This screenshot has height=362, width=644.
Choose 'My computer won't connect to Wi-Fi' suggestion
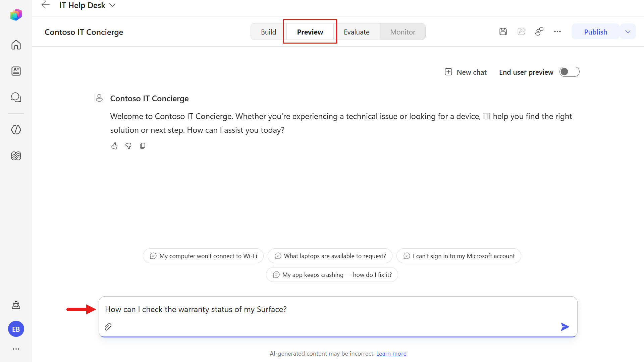[x=203, y=256]
